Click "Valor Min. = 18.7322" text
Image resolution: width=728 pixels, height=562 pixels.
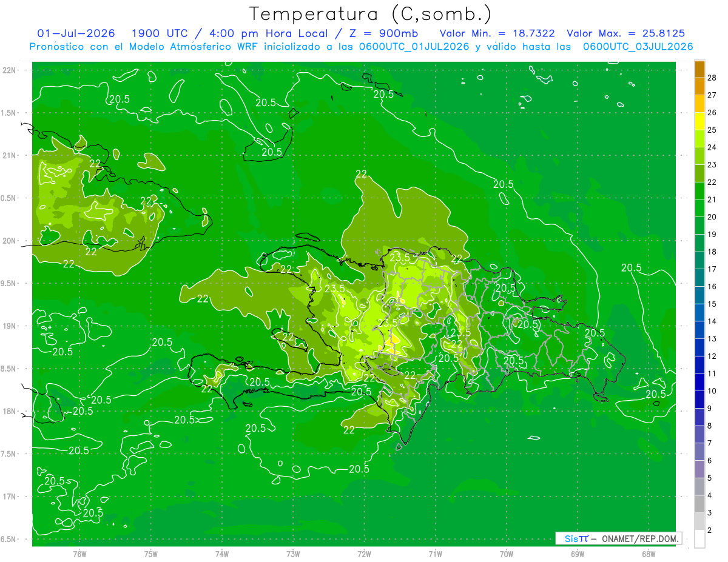497,33
